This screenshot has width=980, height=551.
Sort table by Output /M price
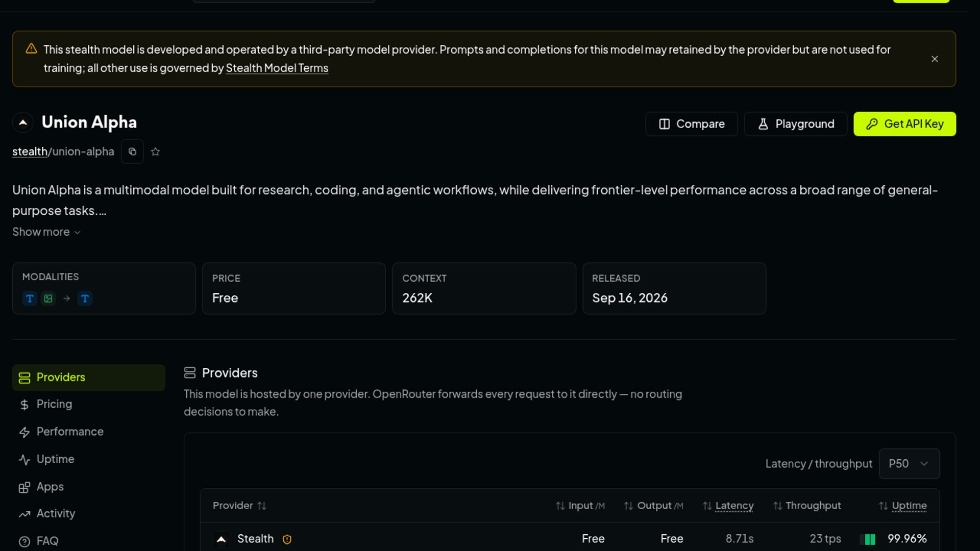653,506
